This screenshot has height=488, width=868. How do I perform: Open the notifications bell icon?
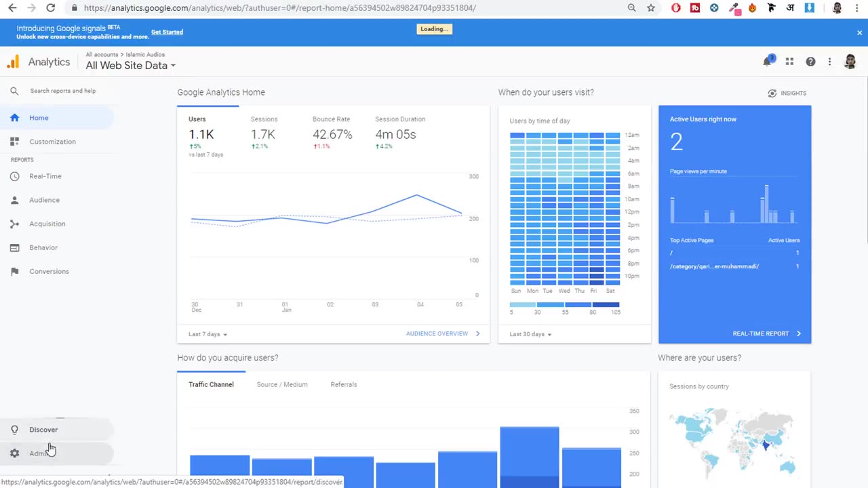tap(767, 62)
